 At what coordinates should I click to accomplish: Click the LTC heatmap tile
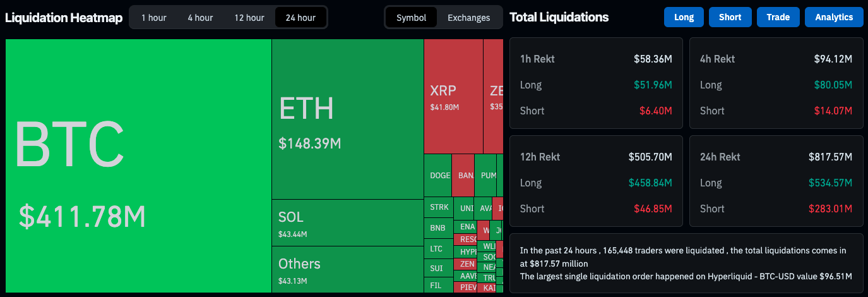(x=437, y=248)
